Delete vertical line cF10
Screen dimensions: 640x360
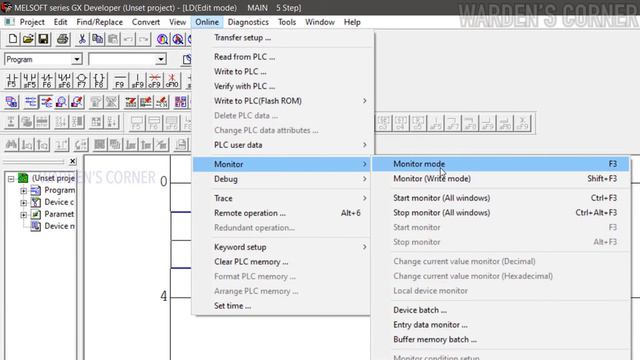coord(172,80)
